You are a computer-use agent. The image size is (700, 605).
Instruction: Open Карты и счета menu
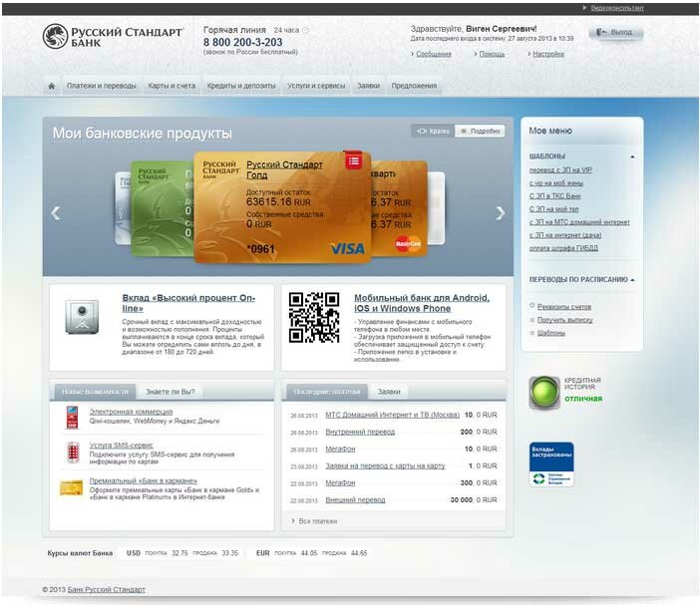coord(172,86)
